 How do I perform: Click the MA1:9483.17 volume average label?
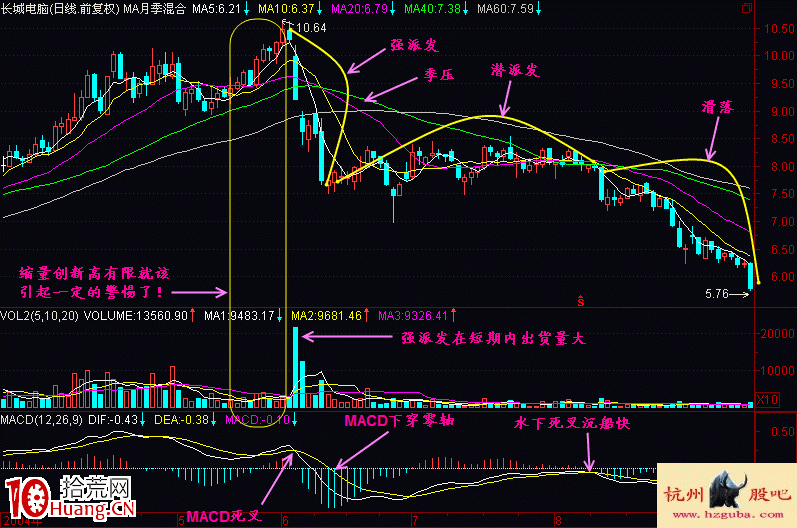click(x=239, y=316)
